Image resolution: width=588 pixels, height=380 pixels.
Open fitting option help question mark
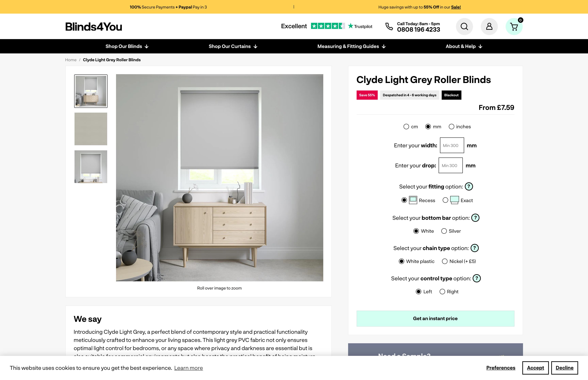(x=469, y=187)
